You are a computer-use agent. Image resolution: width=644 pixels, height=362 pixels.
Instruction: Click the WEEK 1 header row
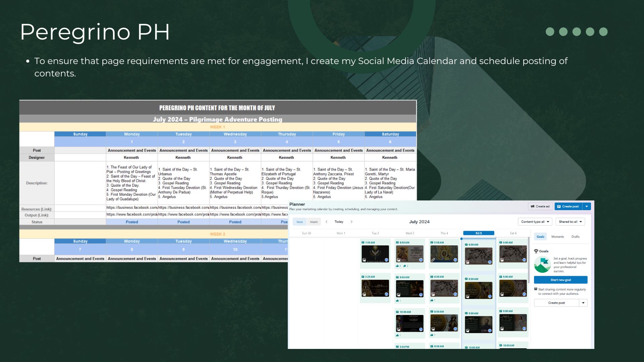point(218,127)
